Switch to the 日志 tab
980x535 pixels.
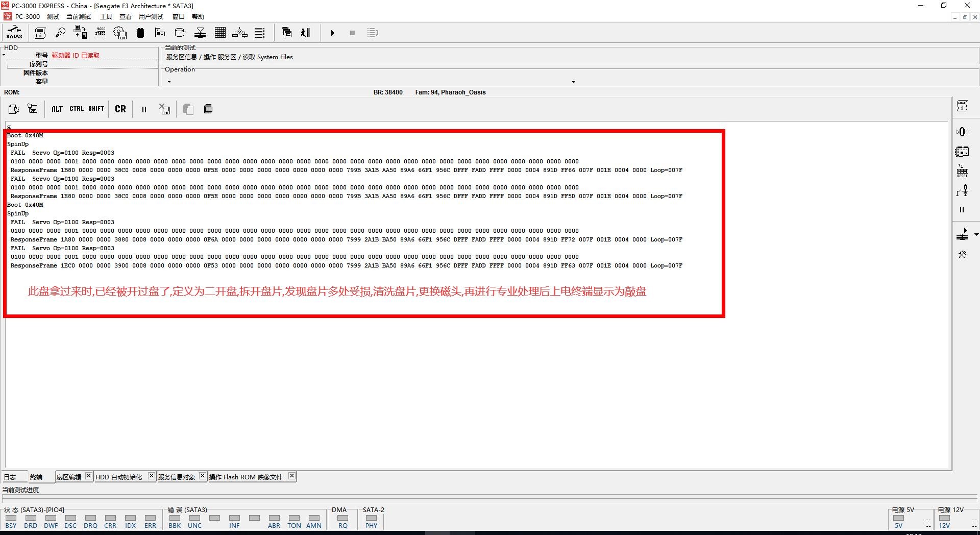pyautogui.click(x=10, y=477)
